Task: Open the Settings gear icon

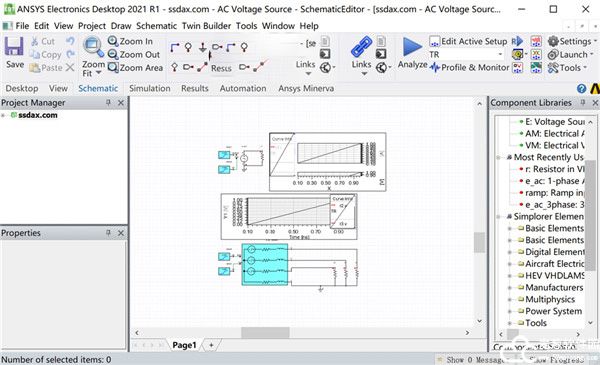Action: [x=553, y=41]
